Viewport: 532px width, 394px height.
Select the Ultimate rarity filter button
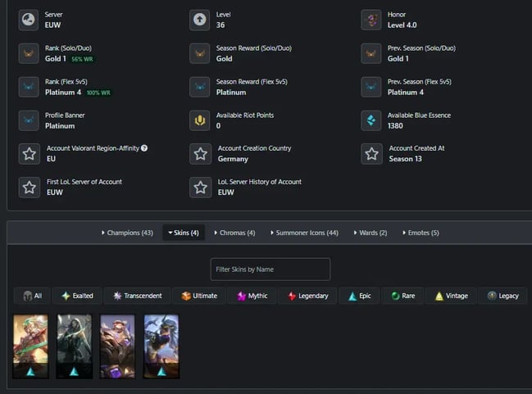tap(199, 296)
